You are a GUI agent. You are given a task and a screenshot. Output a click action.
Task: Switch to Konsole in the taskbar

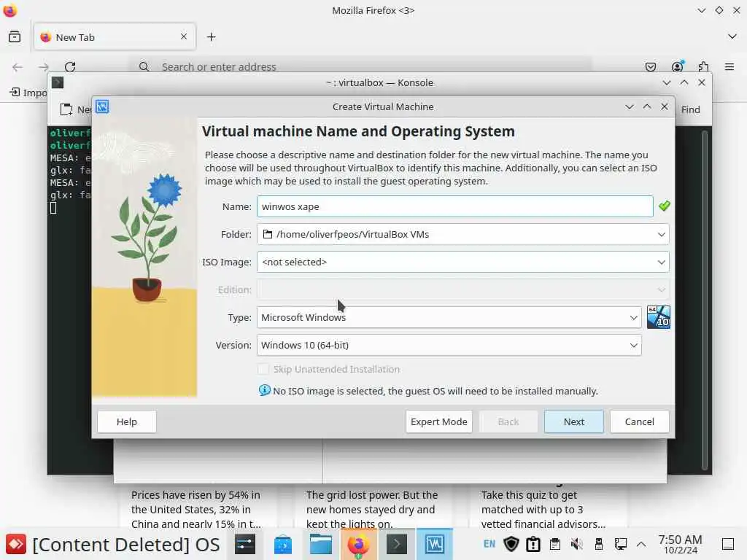396,544
